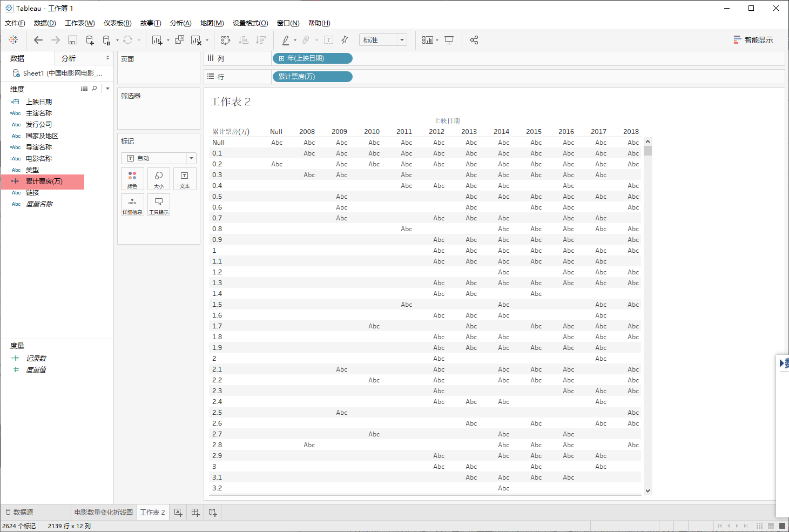Select the 国家及地区 dimension field

point(42,136)
